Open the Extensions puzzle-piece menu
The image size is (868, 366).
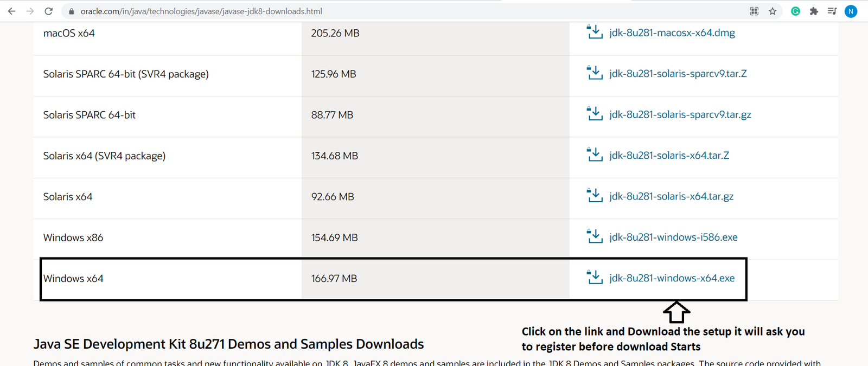pyautogui.click(x=814, y=11)
